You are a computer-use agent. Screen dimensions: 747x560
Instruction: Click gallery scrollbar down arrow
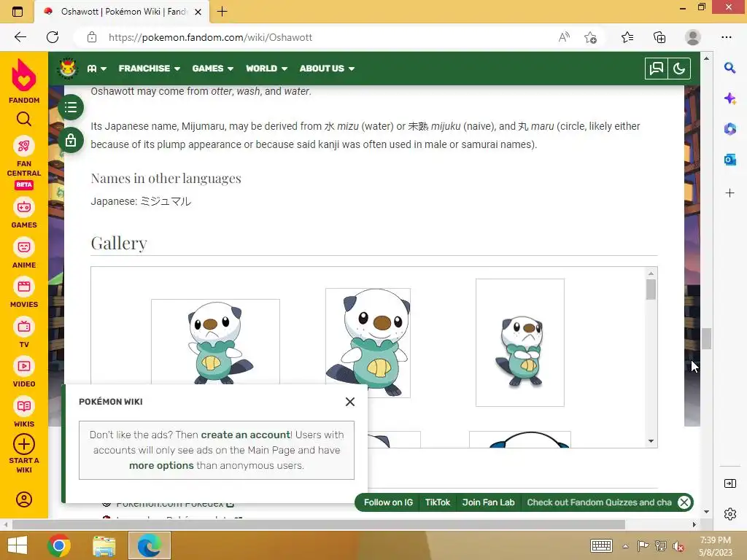click(651, 441)
